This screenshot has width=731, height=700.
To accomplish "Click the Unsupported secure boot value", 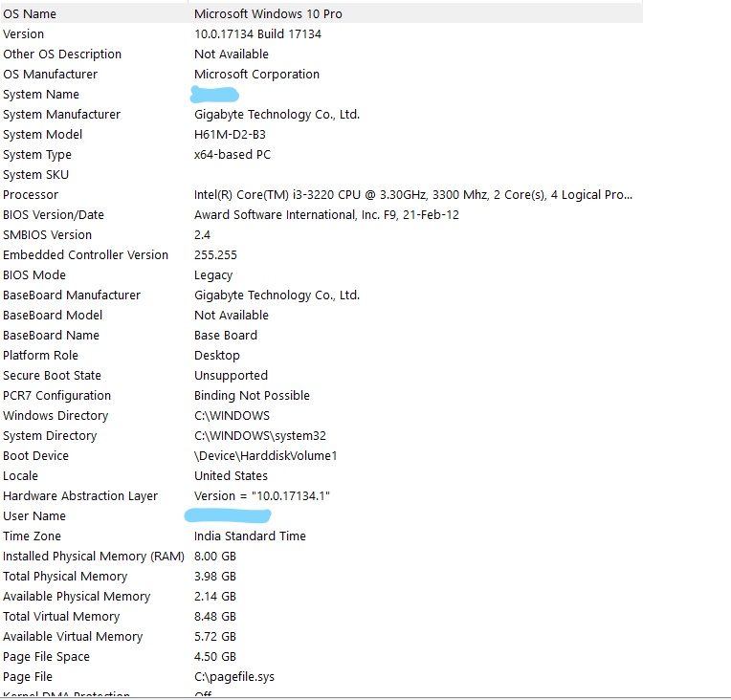I will tap(231, 375).
